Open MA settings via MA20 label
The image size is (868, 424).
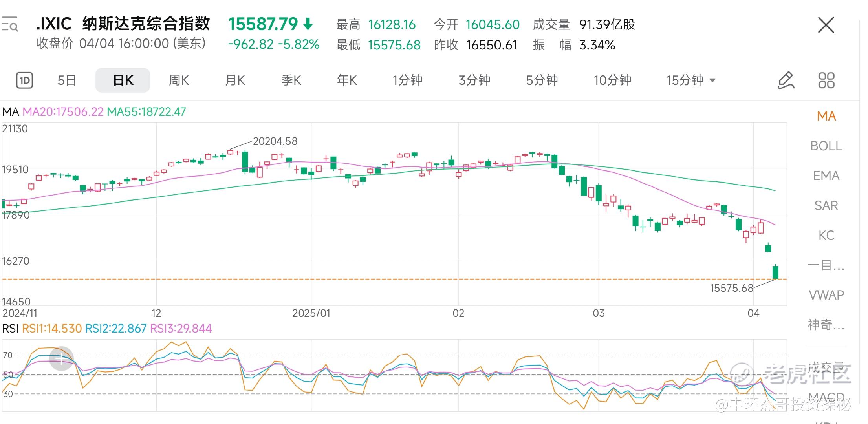[63, 112]
